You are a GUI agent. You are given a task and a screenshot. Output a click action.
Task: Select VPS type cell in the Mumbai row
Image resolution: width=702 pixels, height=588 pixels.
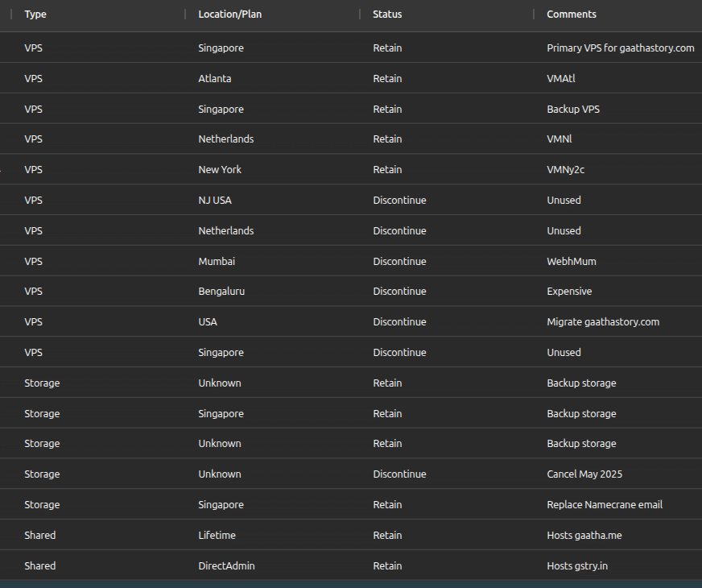tap(33, 262)
